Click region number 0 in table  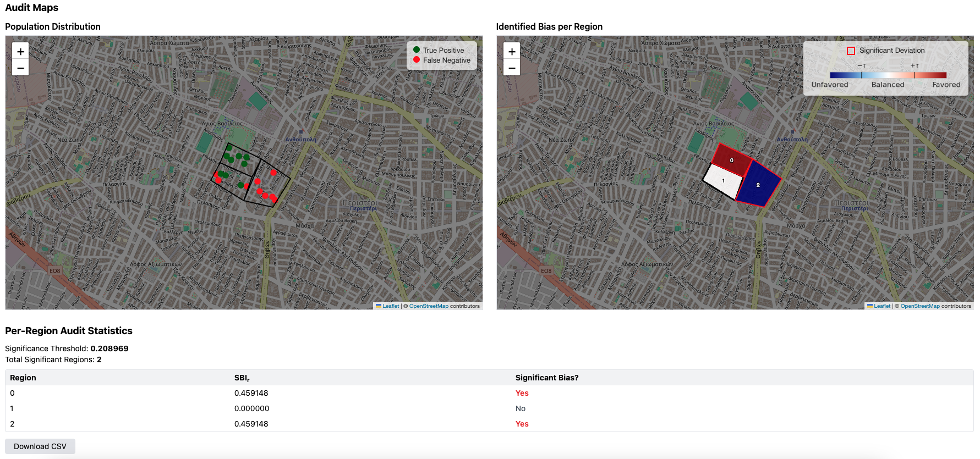tap(12, 393)
